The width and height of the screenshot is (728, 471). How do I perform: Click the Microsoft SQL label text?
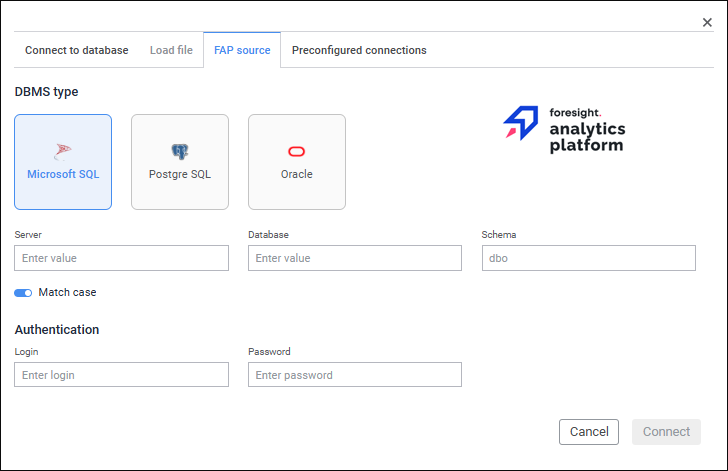pyautogui.click(x=63, y=174)
